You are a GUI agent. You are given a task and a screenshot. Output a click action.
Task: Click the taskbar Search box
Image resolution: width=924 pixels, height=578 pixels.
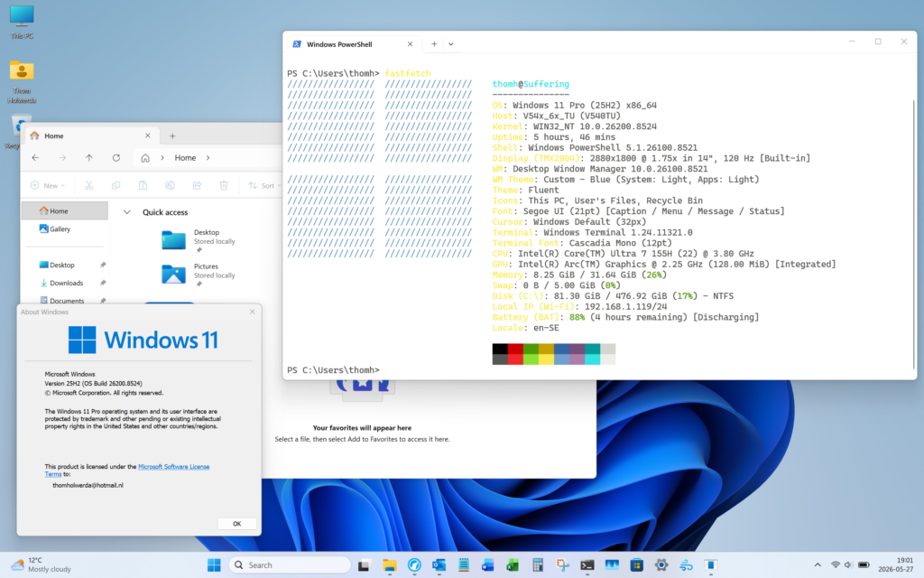[290, 565]
